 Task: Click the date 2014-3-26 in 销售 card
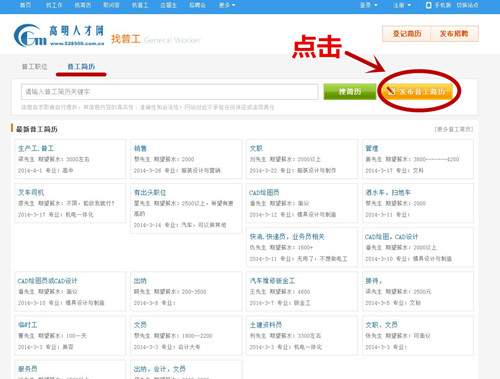point(147,170)
